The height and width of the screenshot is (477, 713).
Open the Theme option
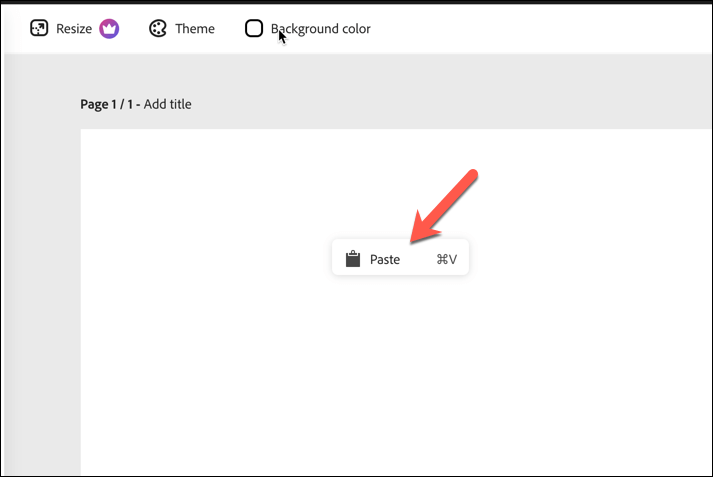pyautogui.click(x=182, y=29)
